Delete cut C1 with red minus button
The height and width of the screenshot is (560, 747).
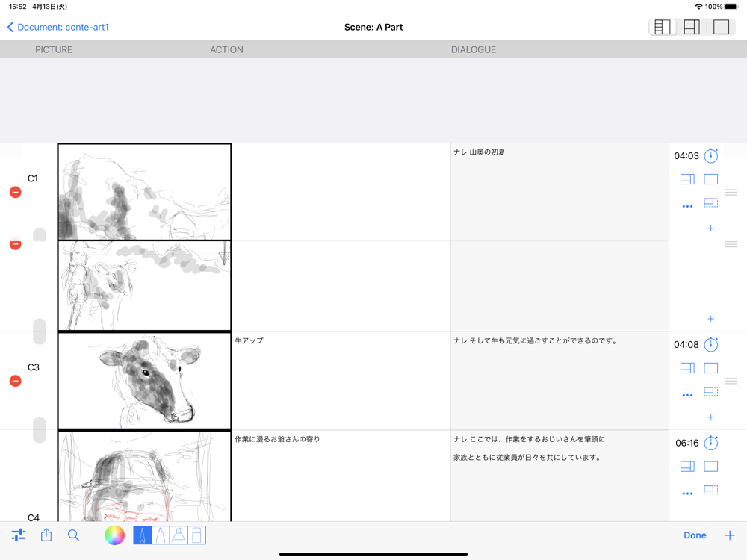tap(15, 193)
